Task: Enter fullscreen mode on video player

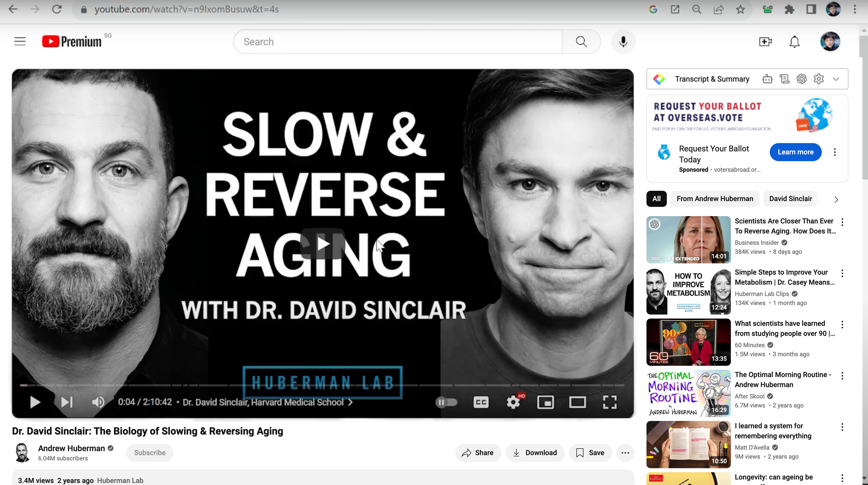Action: tap(610, 402)
